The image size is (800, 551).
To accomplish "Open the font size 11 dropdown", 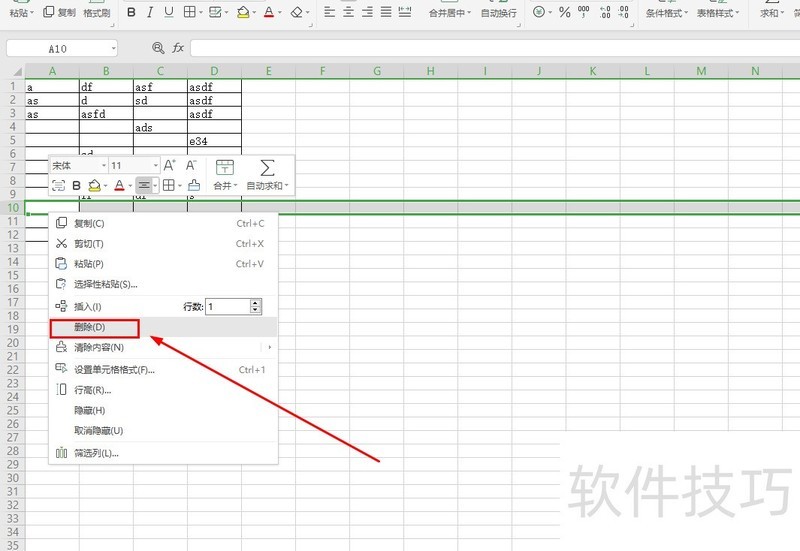I will (156, 165).
